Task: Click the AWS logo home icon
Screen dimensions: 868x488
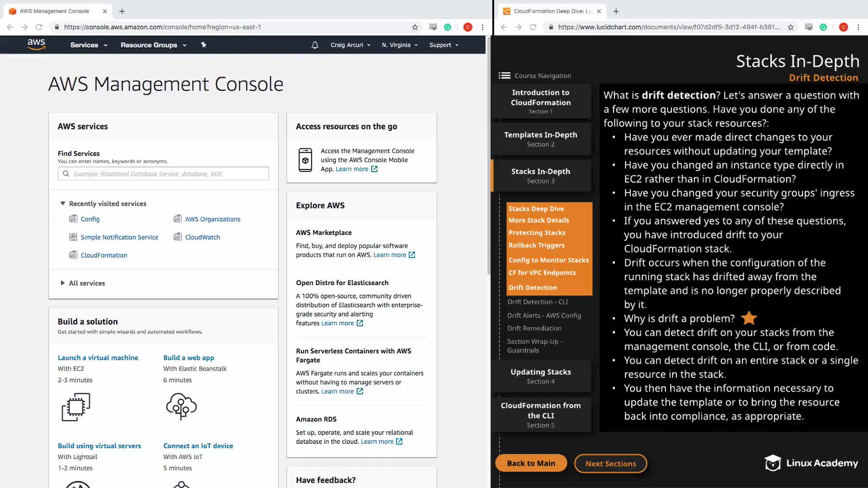Action: tap(36, 44)
